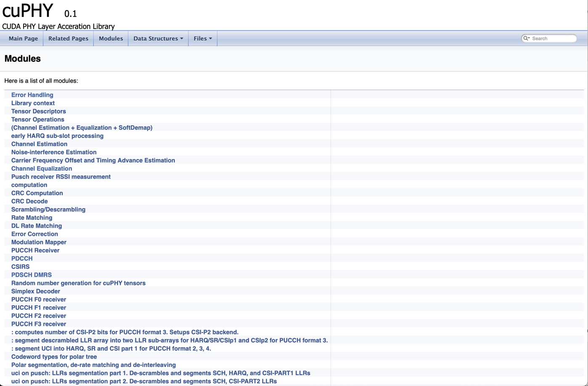Open the Error Handling module
588x386 pixels.
32,95
